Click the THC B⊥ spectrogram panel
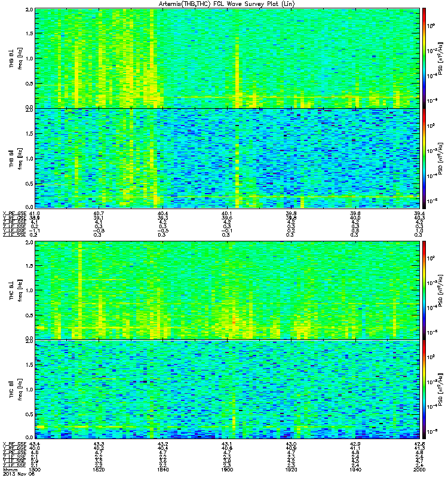 pyautogui.click(x=227, y=290)
